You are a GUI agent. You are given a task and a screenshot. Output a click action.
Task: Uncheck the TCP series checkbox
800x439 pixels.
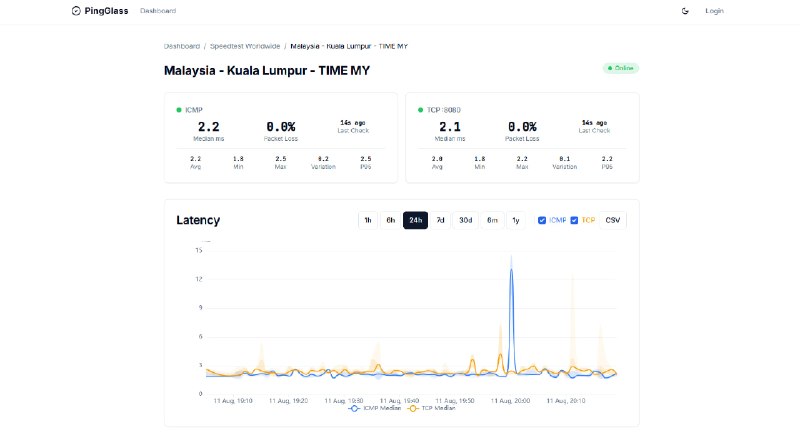click(x=574, y=220)
